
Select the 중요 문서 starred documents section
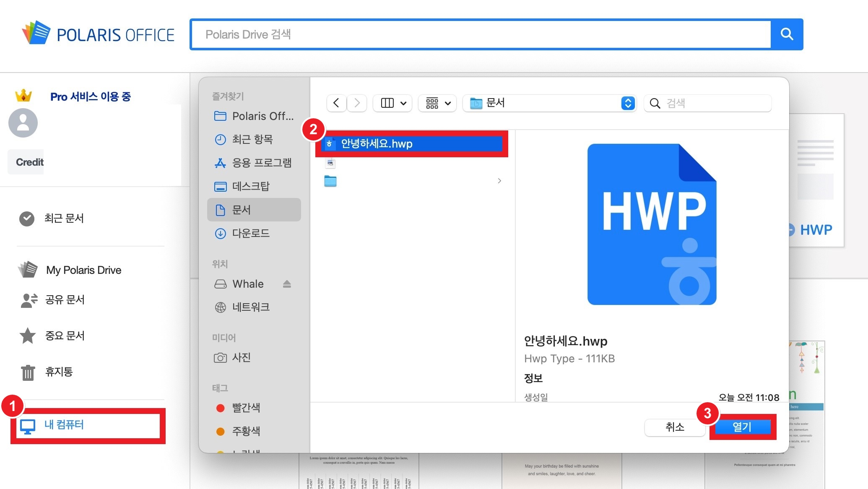tap(65, 336)
